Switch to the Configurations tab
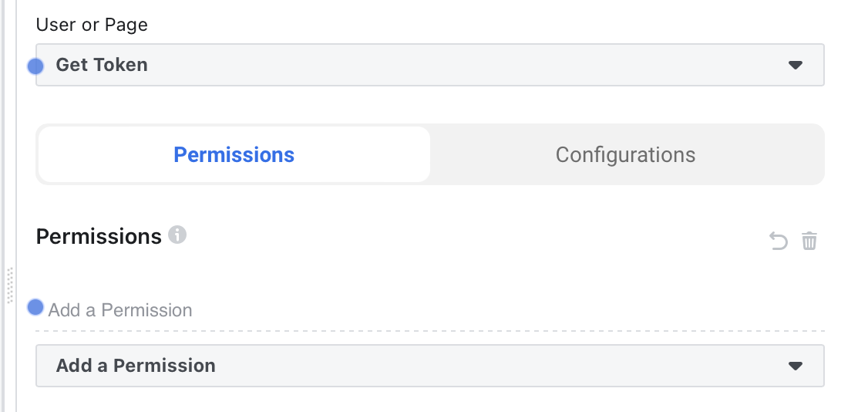 625,154
